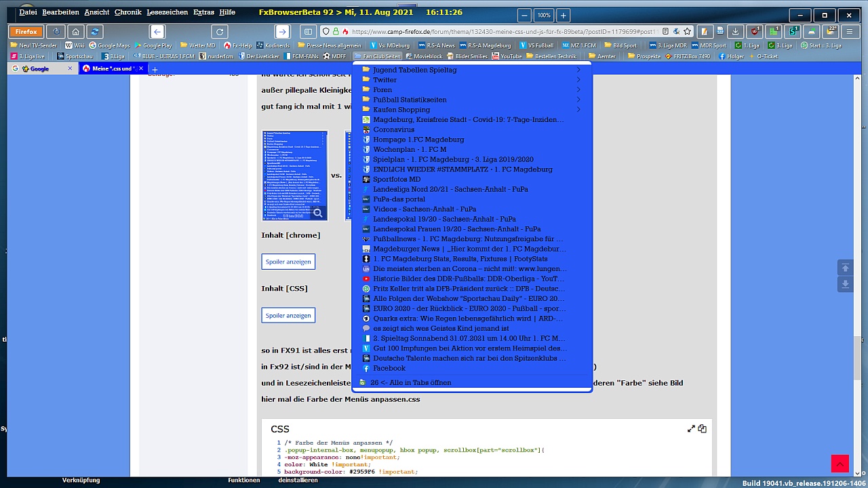
Task: Open the Fan Club Seiten bookmark folder
Action: pos(377,56)
